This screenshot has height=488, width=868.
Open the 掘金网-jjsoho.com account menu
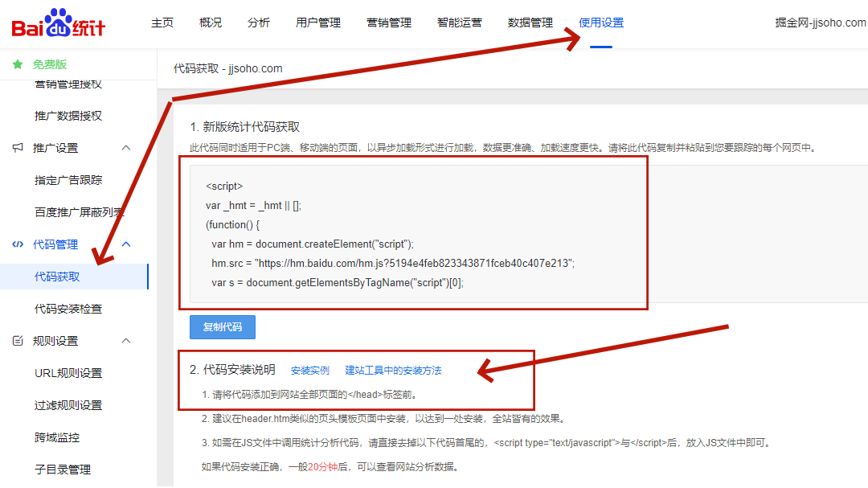coord(821,23)
